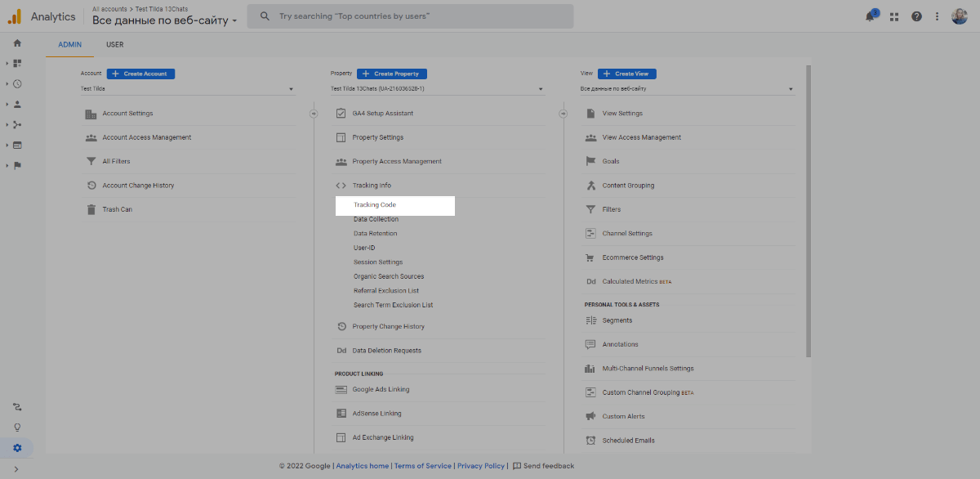Open the Audience person icon in sidebar
Screen dimensions: 980x479
pyautogui.click(x=17, y=104)
